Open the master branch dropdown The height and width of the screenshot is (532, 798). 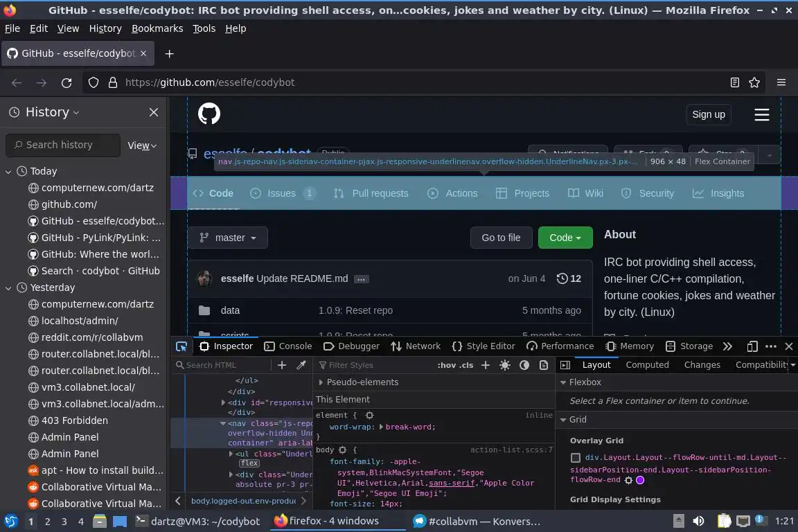(227, 238)
